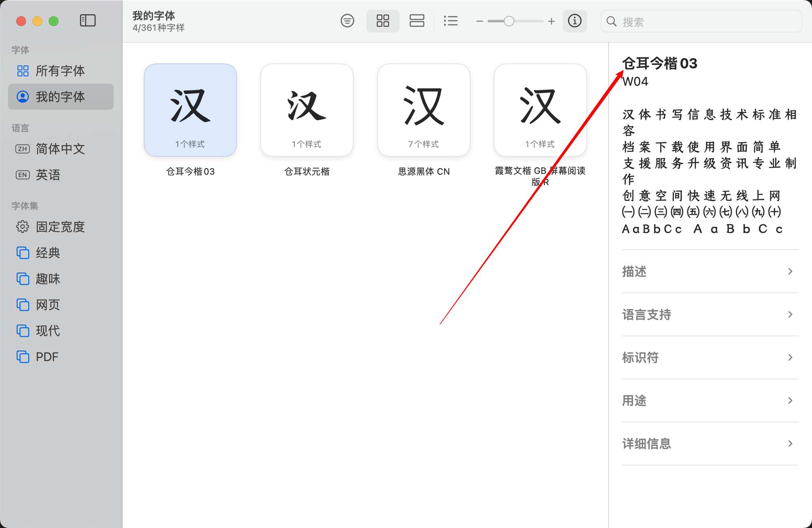The width and height of the screenshot is (812, 528).
Task: Select 英语 language filter
Action: click(x=61, y=175)
